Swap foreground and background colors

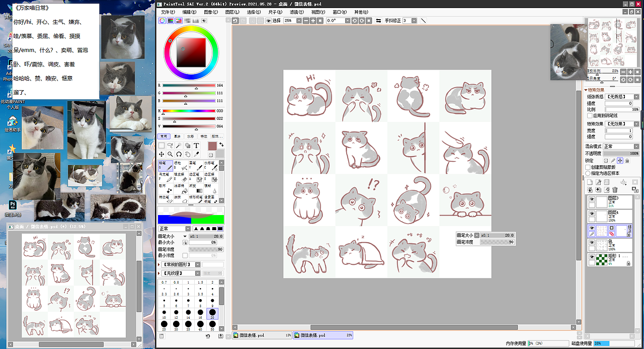221,145
